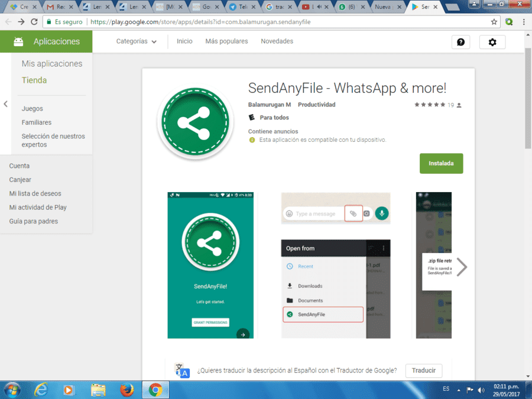The width and height of the screenshot is (532, 399).
Task: Click the Traducir button
Action: tap(424, 370)
